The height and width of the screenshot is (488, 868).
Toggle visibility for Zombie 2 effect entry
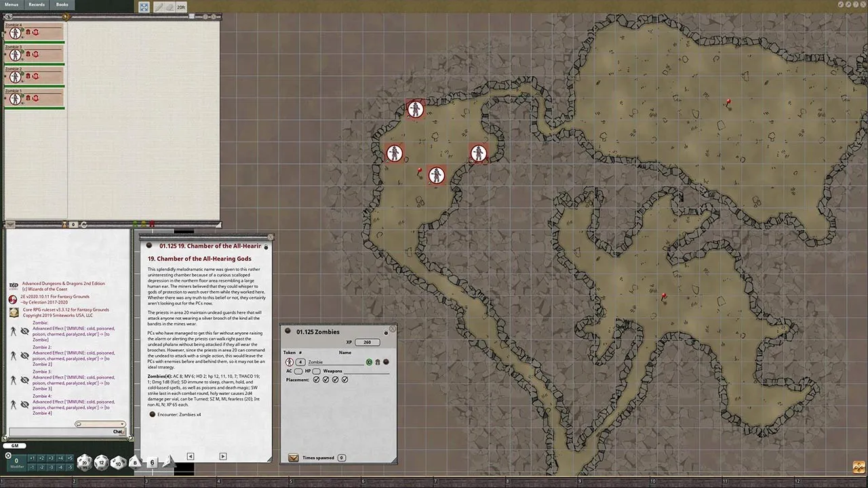24,356
